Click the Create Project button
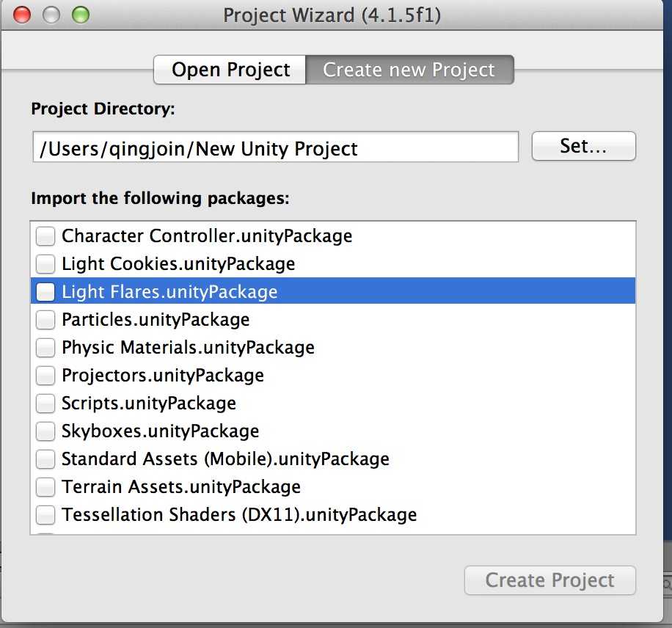The width and height of the screenshot is (672, 628). pos(550,580)
